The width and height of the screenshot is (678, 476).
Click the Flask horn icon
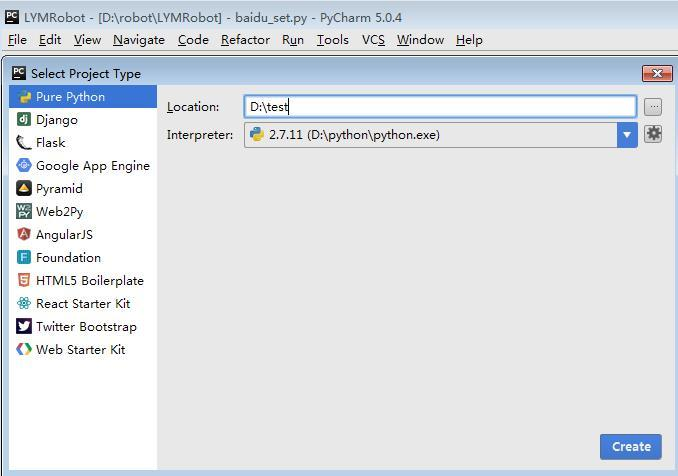24,142
